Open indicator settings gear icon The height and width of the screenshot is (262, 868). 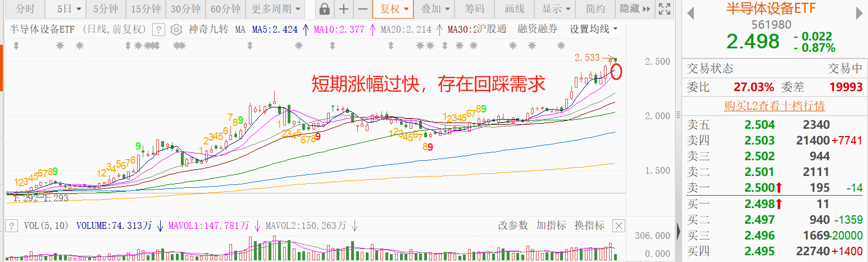pos(176,30)
